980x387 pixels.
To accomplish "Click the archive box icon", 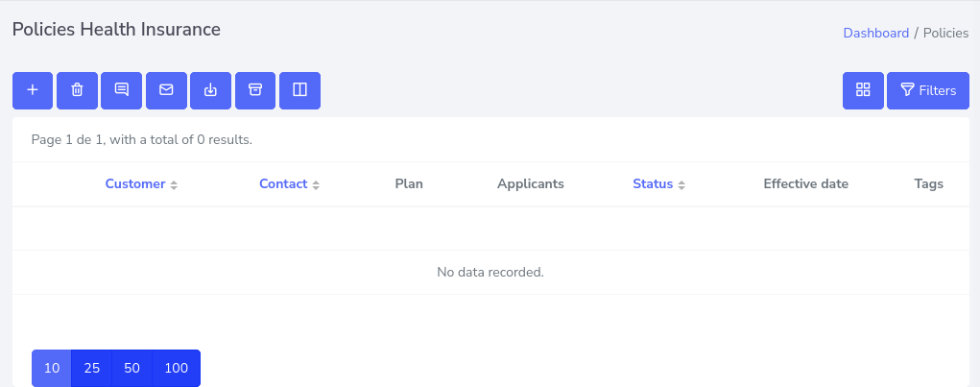I will 255,90.
